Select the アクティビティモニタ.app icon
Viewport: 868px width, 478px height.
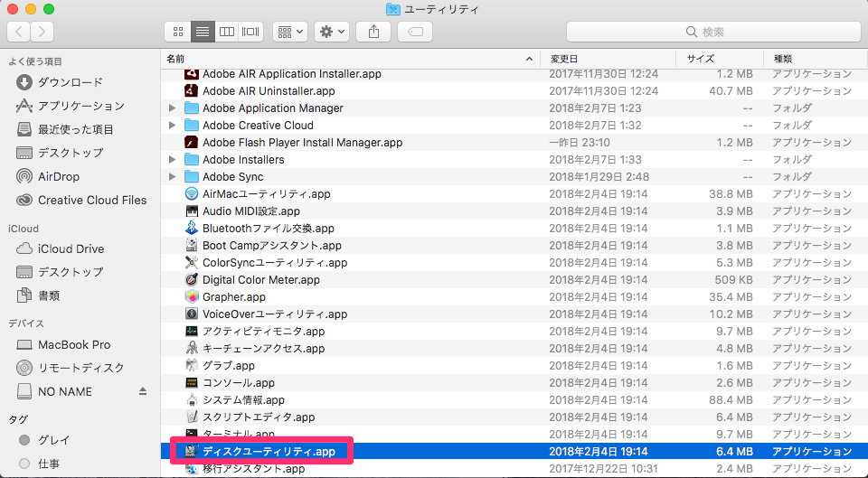[192, 331]
